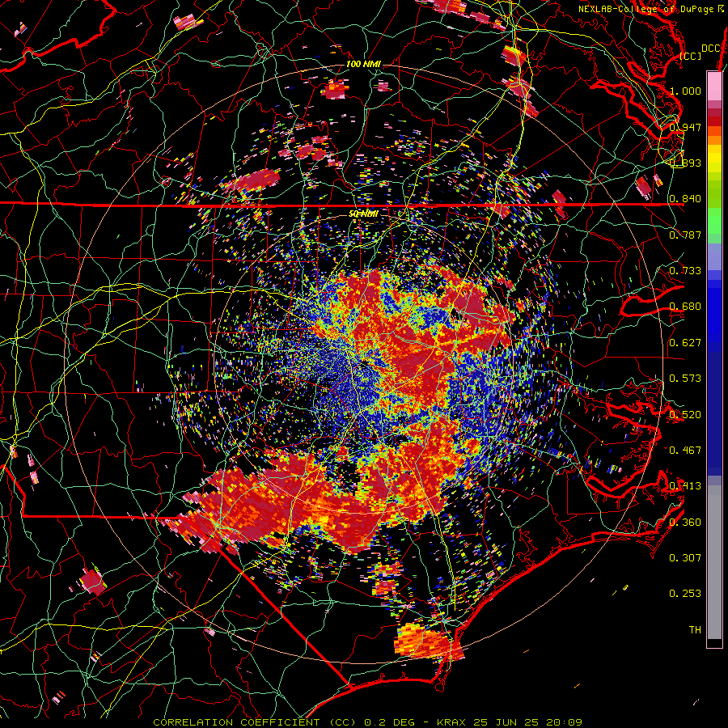The image size is (728, 728).
Task: Click the 0.840 scale value
Action: coord(685,199)
